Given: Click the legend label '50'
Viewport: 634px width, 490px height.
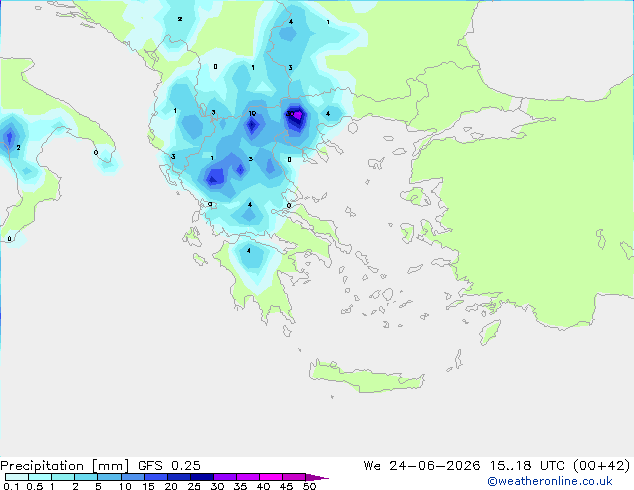Looking at the screenshot, I should coord(309,486).
